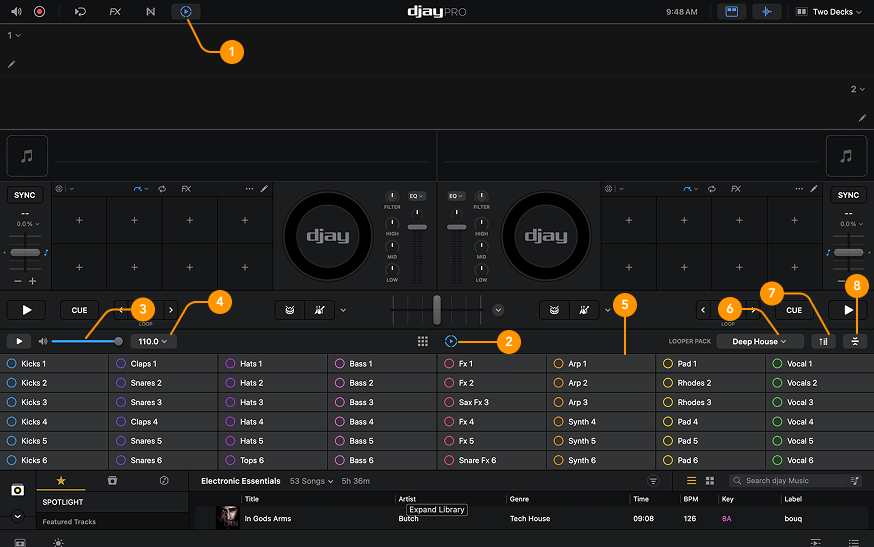
Task: Open the Spotlight star library tab
Action: [x=61, y=481]
